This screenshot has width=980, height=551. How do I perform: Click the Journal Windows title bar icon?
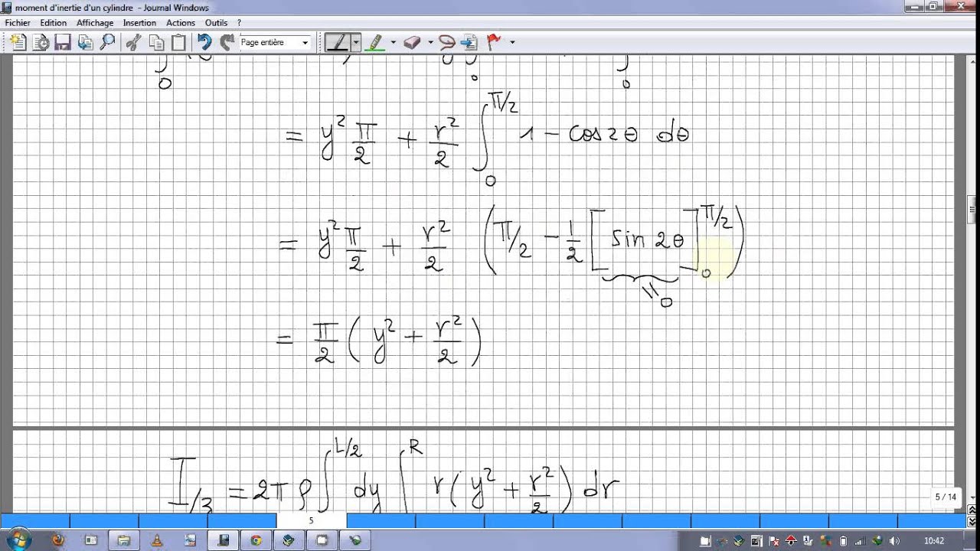7,8
